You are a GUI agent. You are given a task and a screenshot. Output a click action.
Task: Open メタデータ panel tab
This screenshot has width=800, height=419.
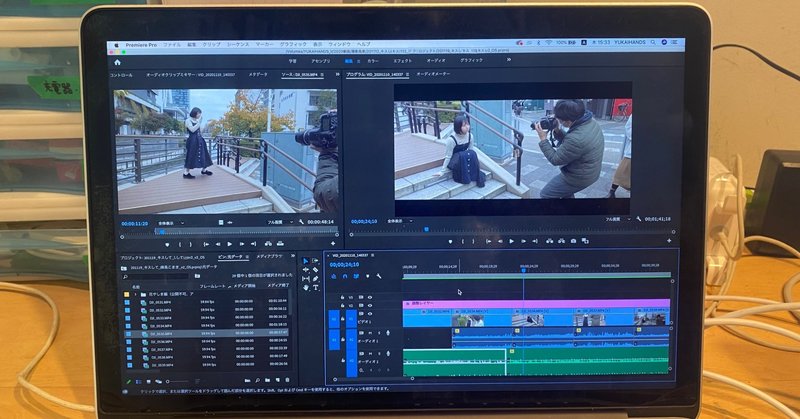point(258,75)
